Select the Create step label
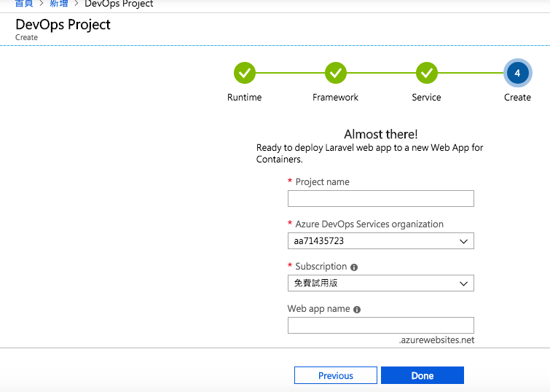Image resolution: width=550 pixels, height=392 pixels. pyautogui.click(x=517, y=97)
